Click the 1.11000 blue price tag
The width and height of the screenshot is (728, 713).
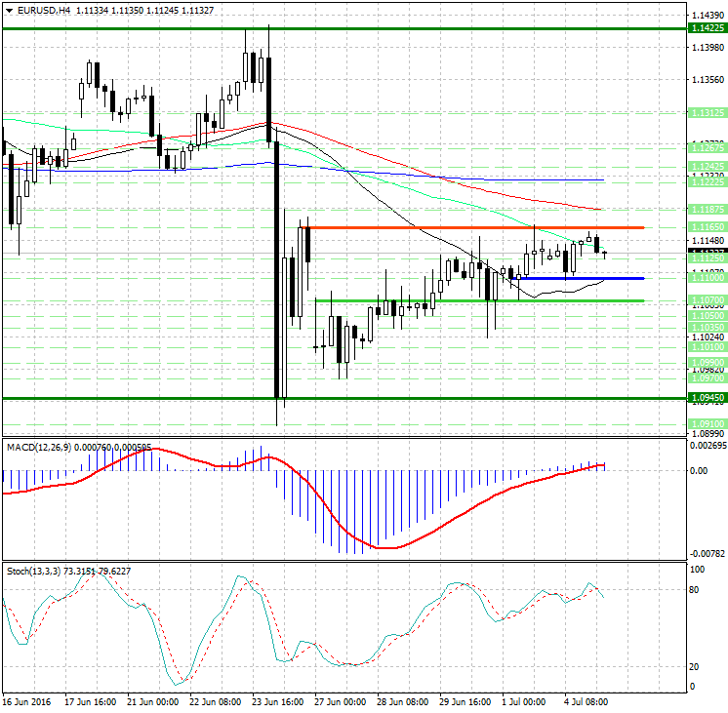click(707, 278)
